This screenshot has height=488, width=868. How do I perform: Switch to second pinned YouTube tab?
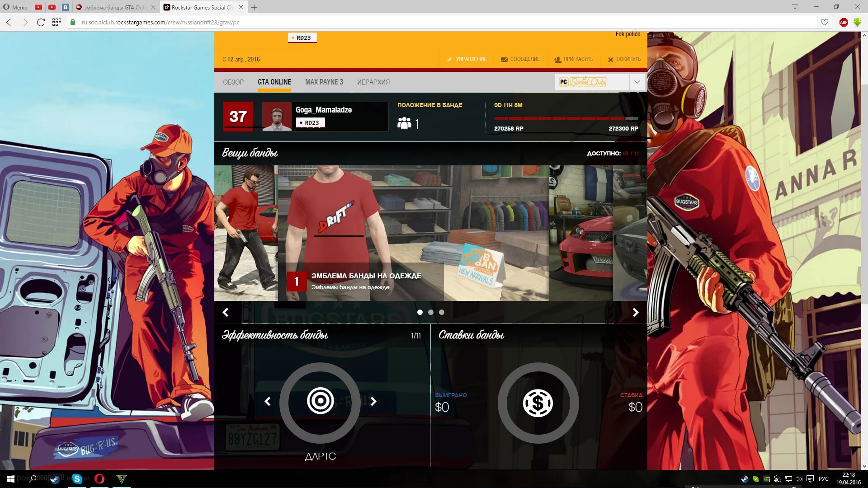52,7
